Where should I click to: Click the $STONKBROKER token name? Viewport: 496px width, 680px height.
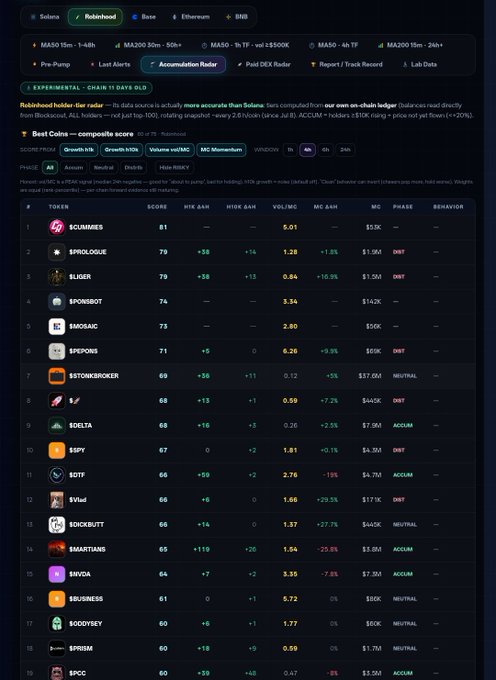pos(94,376)
